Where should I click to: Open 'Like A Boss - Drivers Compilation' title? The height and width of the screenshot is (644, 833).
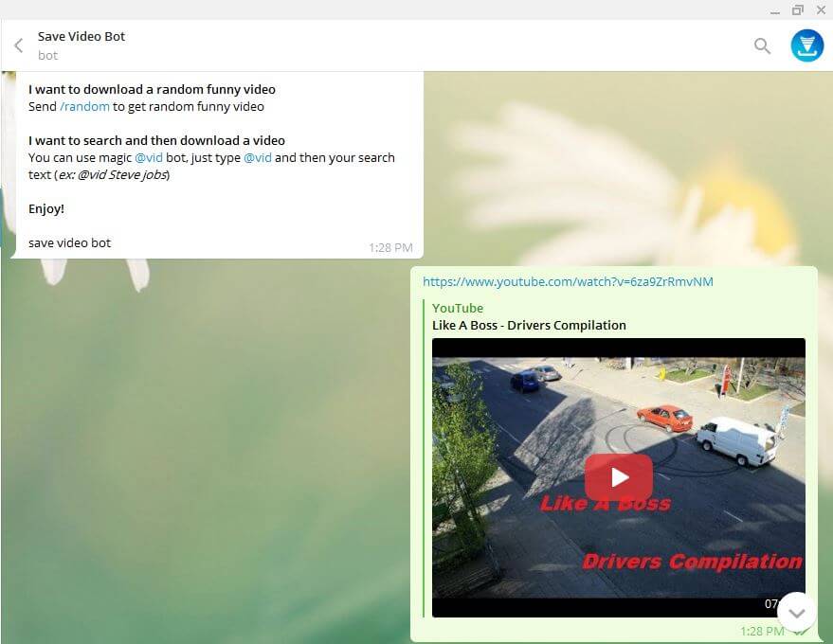click(529, 325)
